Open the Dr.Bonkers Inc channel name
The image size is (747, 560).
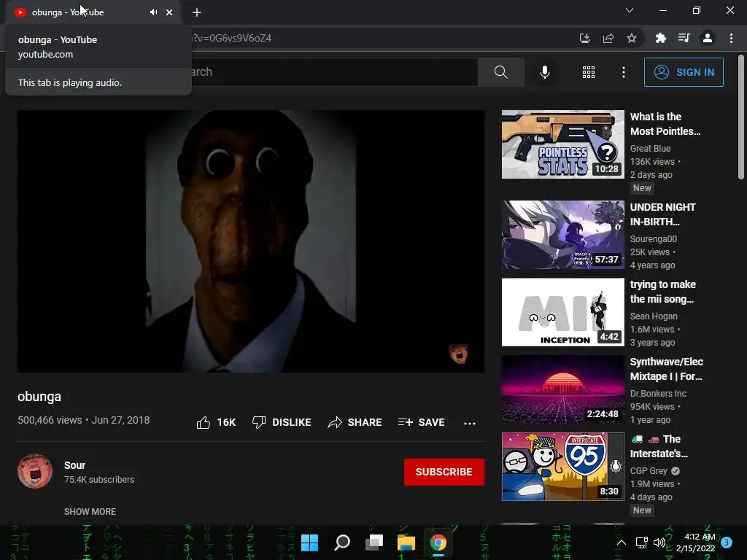[x=658, y=393]
